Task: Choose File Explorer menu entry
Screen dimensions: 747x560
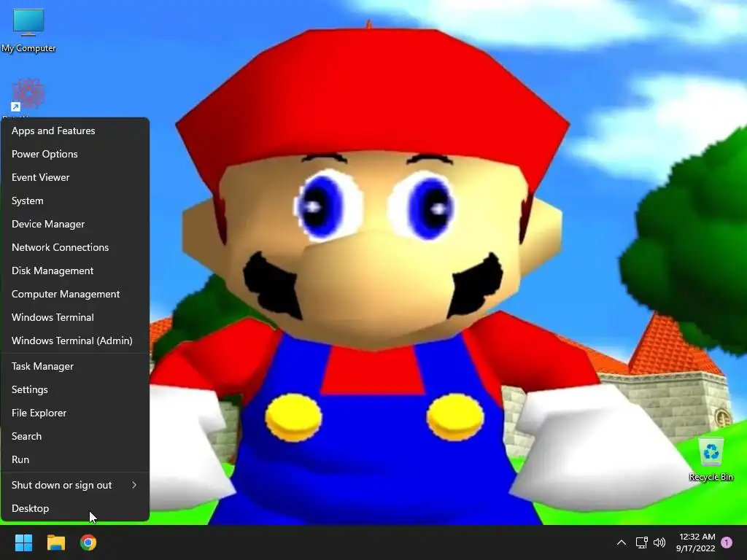Action: pos(75,413)
